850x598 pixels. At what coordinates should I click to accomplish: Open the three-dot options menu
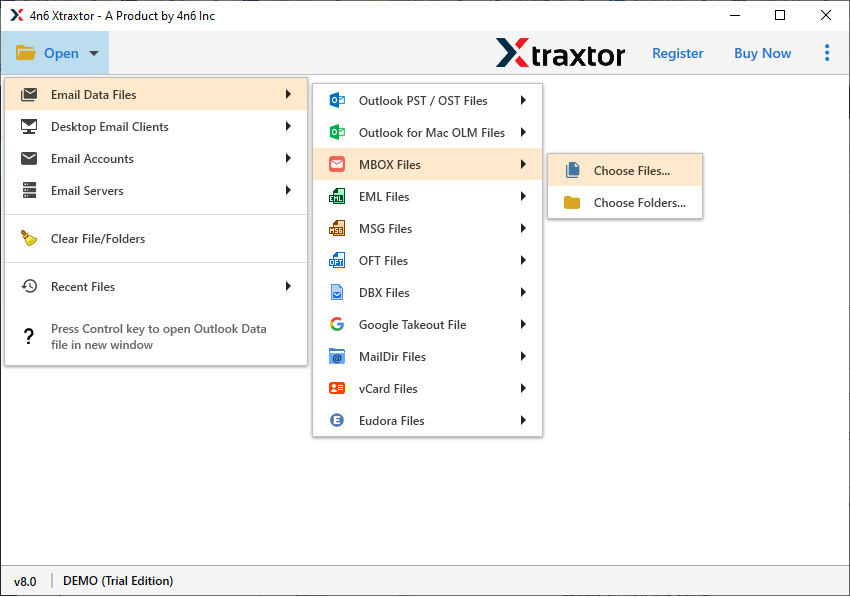pos(827,53)
